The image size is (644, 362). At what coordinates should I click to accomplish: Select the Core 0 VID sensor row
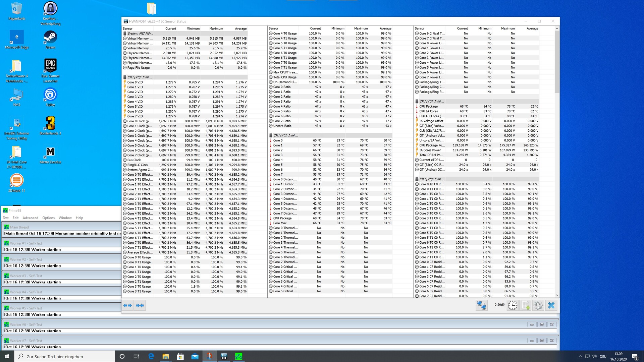pyautogui.click(x=135, y=82)
